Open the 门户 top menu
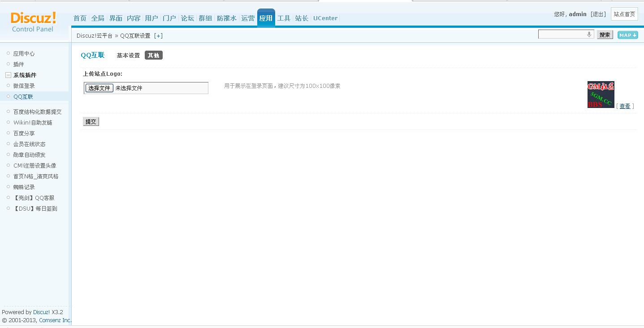This screenshot has width=644, height=328. pos(169,18)
